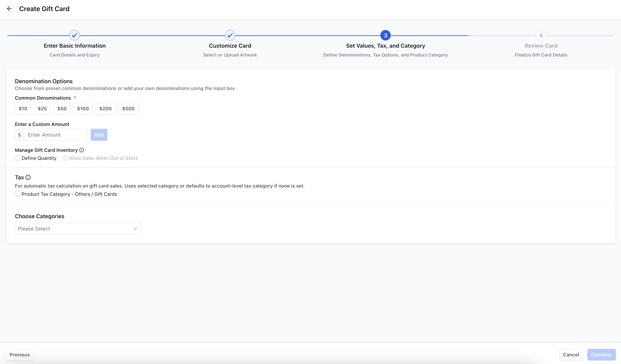
Task: Select the $10 denomination chip
Action: pos(23,108)
